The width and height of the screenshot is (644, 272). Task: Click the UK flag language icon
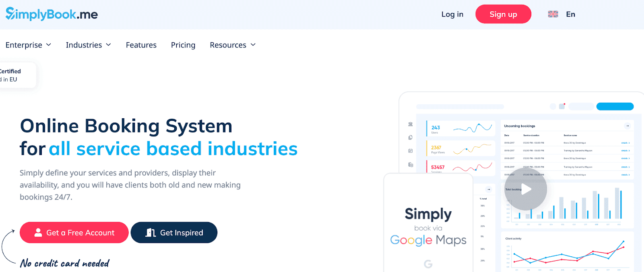click(553, 14)
